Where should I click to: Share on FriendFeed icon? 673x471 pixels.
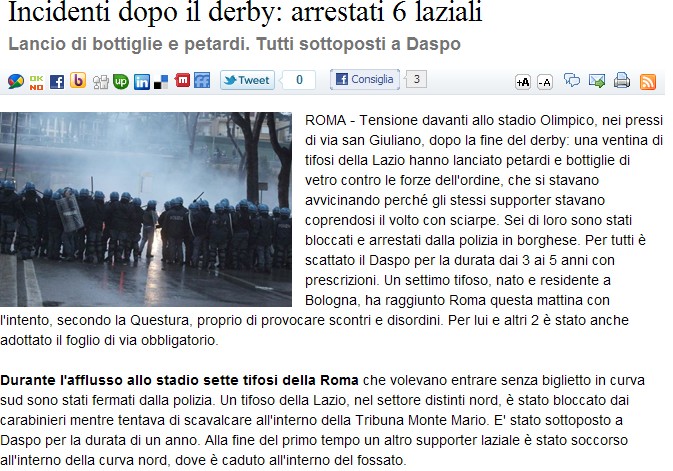(202, 80)
